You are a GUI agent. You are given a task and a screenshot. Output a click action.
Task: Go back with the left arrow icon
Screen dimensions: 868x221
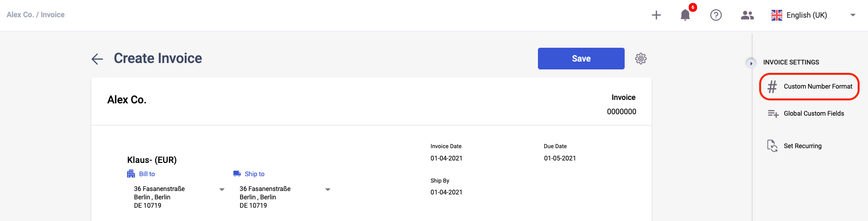tap(97, 59)
